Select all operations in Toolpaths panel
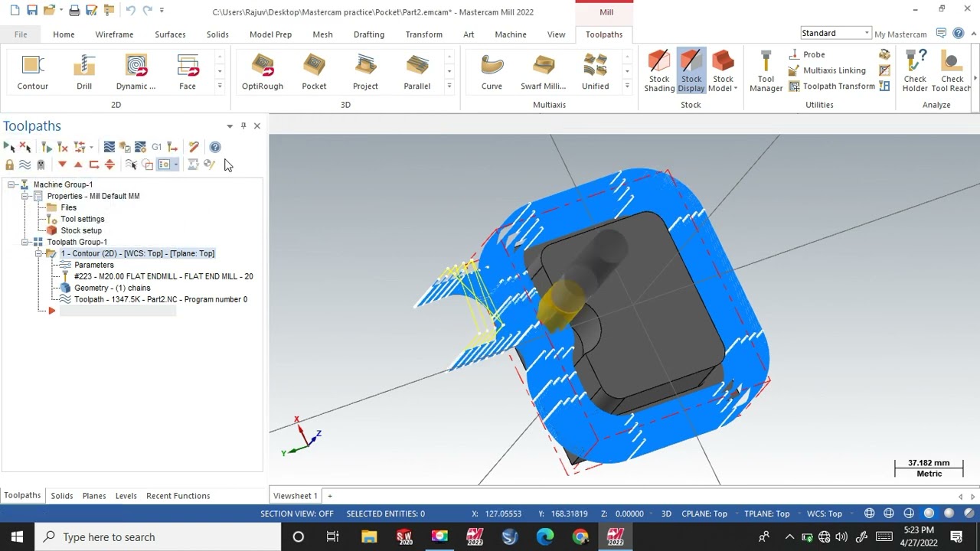The height and width of the screenshot is (551, 980). click(9, 147)
